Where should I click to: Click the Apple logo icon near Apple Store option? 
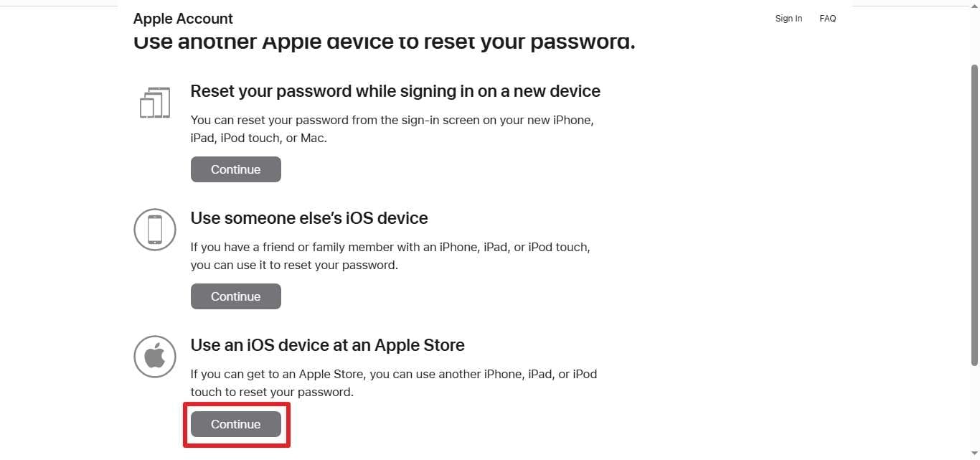click(154, 356)
